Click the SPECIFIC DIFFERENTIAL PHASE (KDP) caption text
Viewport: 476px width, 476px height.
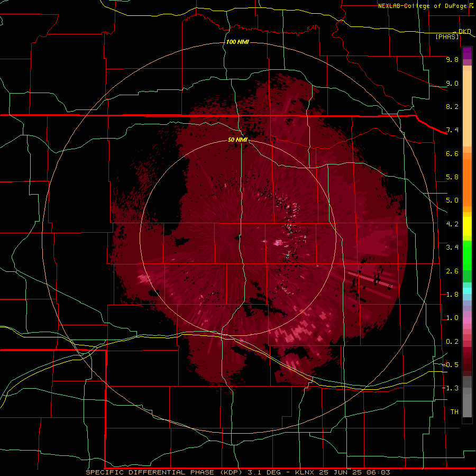tap(164, 472)
